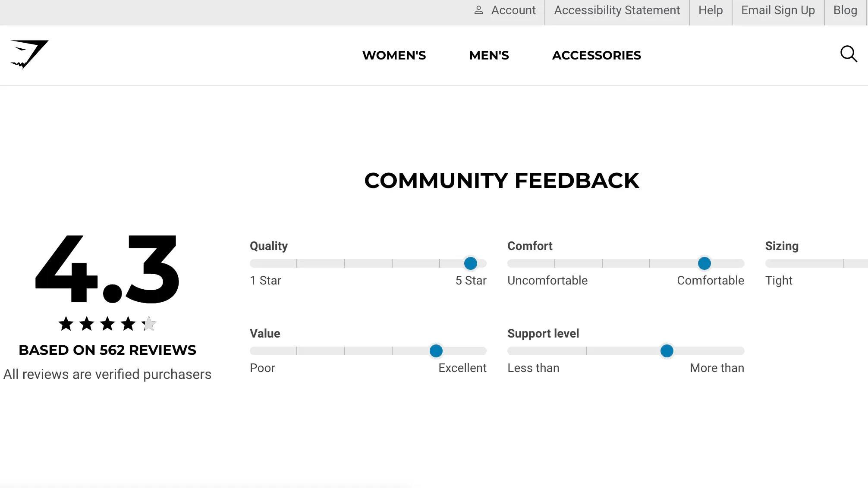The image size is (868, 488).
Task: Click the Account person icon
Action: point(478,10)
